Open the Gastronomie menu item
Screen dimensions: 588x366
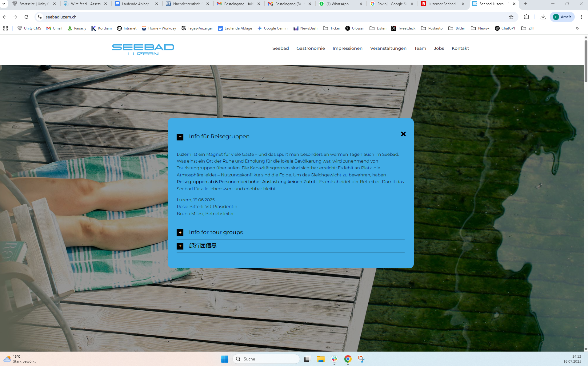[x=310, y=48]
